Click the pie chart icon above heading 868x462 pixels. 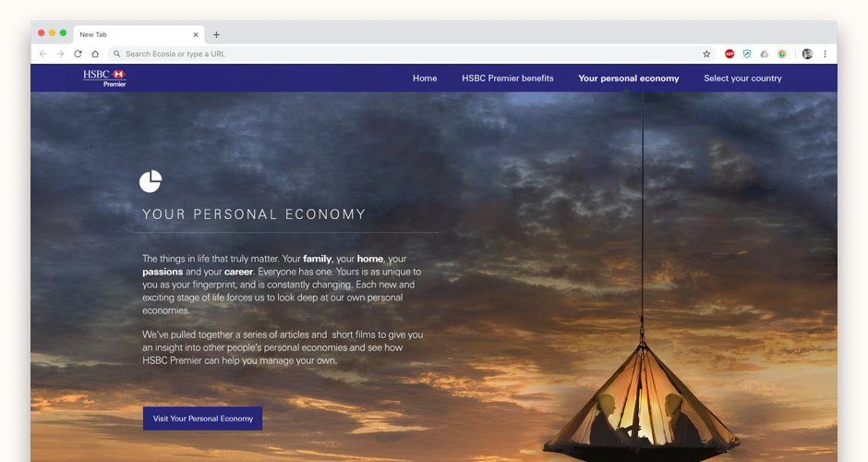click(151, 181)
